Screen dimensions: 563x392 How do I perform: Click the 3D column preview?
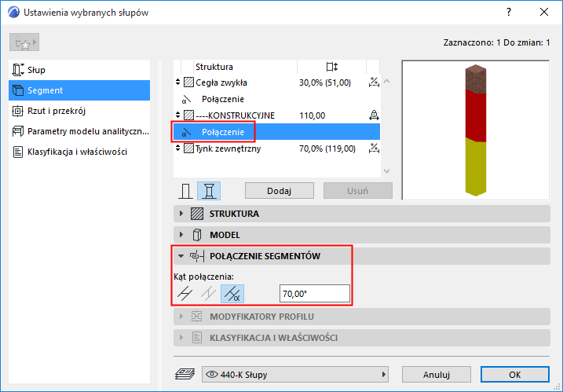(x=475, y=130)
